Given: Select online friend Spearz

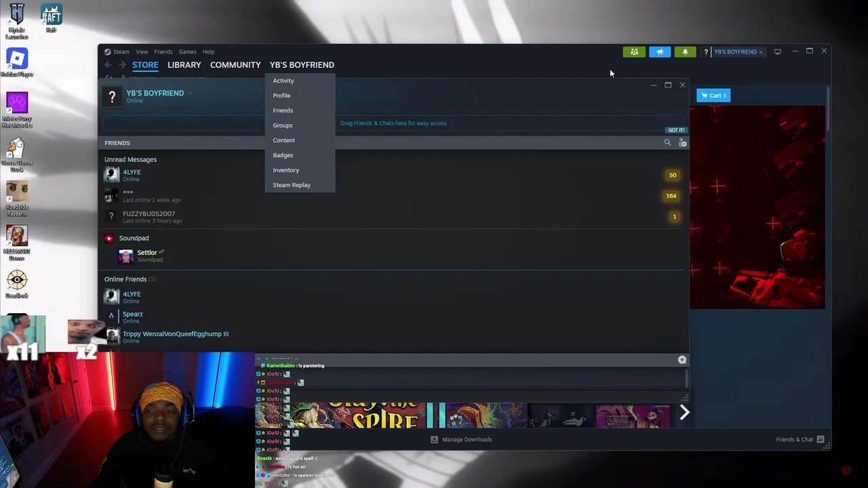Looking at the screenshot, I should [393, 317].
